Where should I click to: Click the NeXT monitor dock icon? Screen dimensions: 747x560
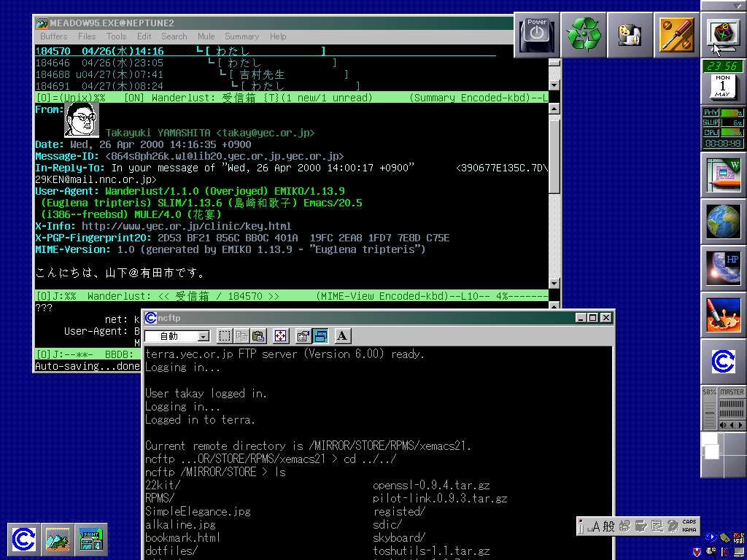[x=723, y=35]
